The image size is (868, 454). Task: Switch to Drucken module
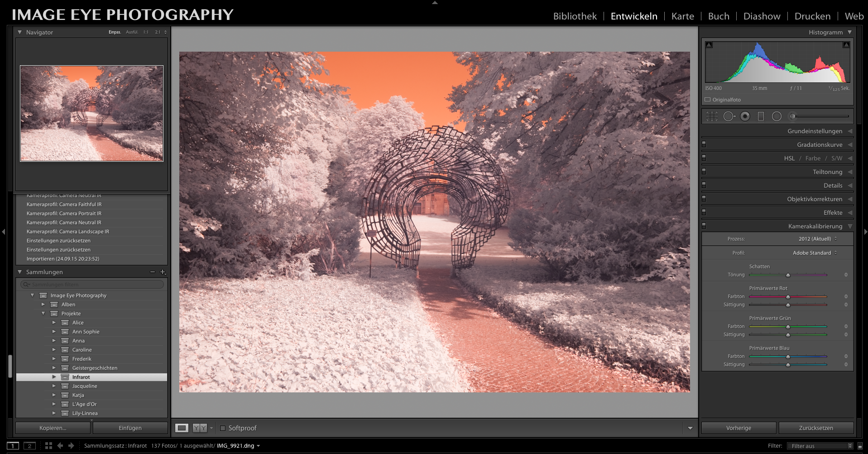point(812,16)
